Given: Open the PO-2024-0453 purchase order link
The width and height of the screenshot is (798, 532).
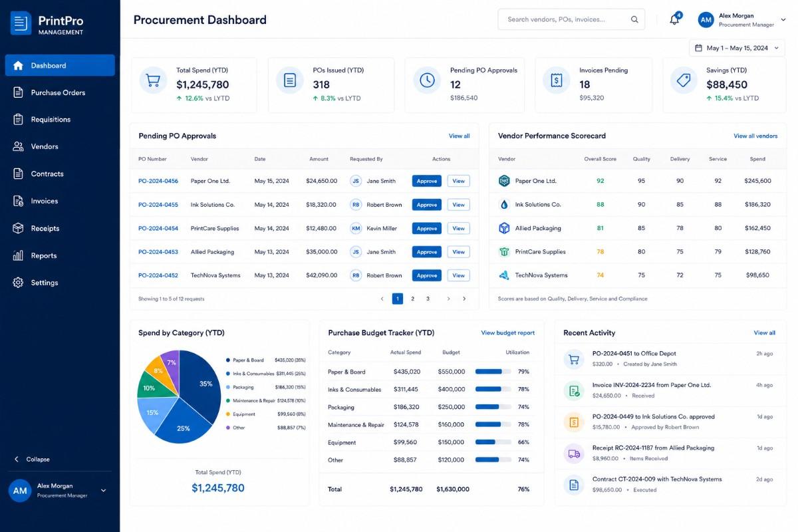Looking at the screenshot, I should coord(158,252).
